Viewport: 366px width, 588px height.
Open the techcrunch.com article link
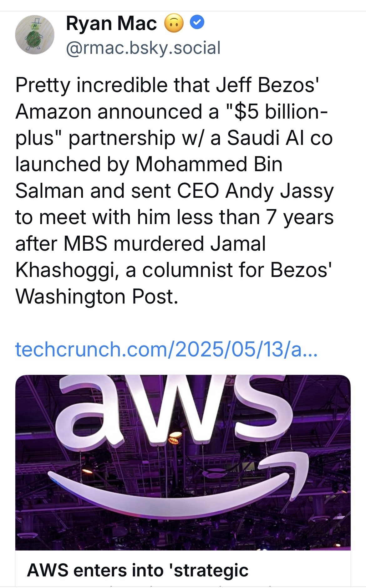pyautogui.click(x=166, y=349)
